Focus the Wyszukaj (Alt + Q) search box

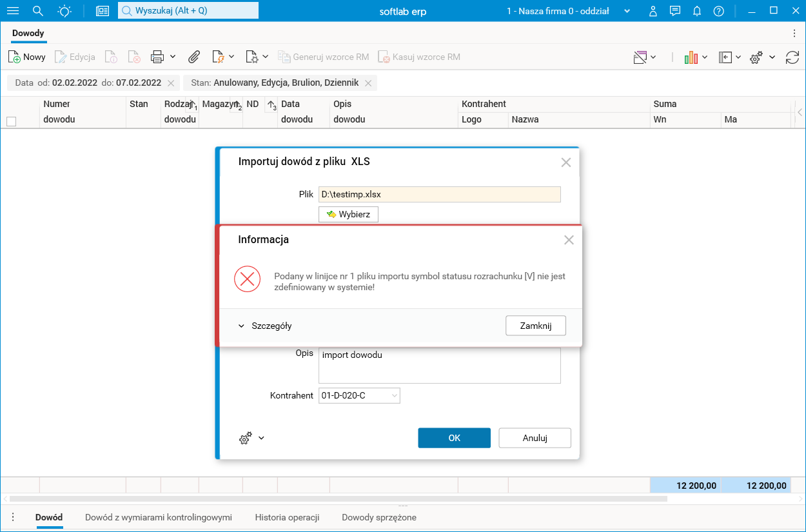click(x=188, y=10)
